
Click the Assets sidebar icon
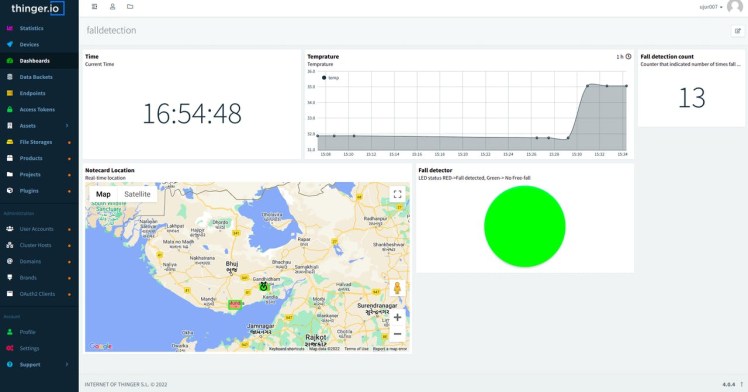pyautogui.click(x=10, y=125)
